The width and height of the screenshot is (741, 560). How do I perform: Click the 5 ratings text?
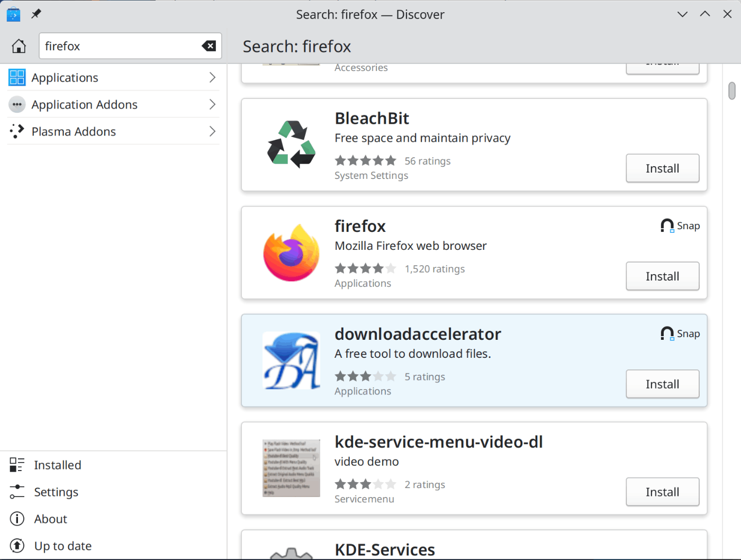tap(424, 377)
